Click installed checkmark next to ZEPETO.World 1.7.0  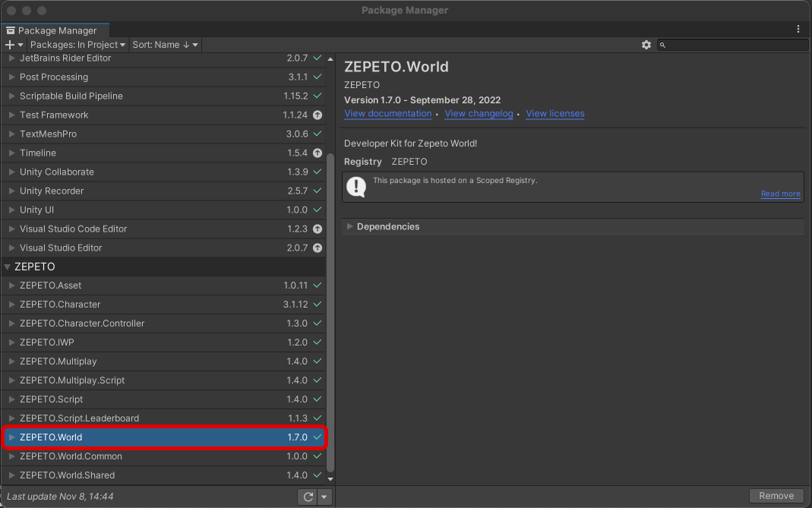click(x=318, y=437)
